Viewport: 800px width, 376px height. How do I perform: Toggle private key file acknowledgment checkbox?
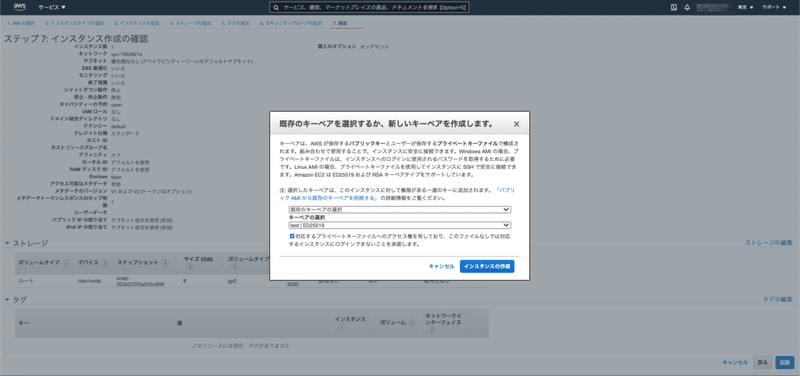[x=292, y=236]
